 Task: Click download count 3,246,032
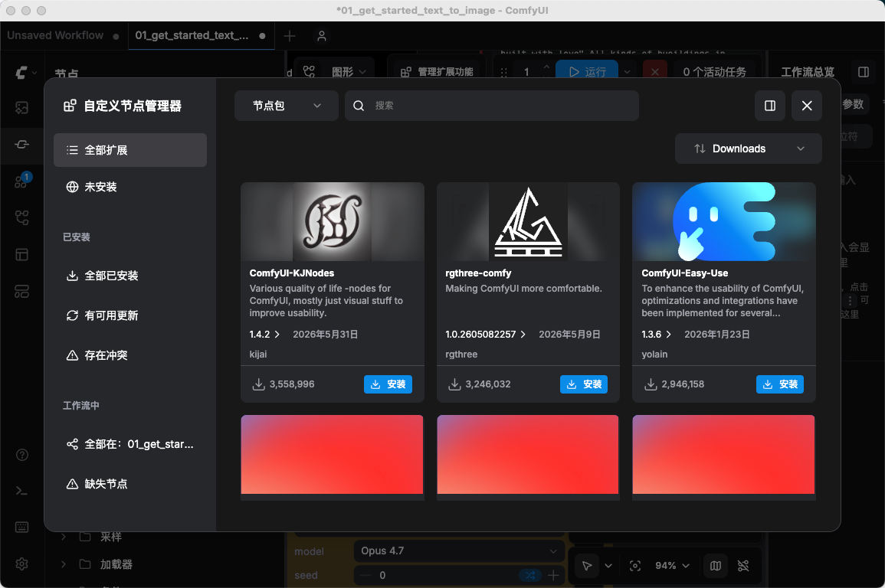[x=487, y=384]
